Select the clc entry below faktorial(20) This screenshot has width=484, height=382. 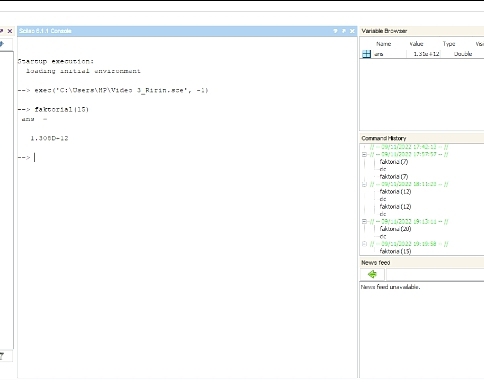383,236
